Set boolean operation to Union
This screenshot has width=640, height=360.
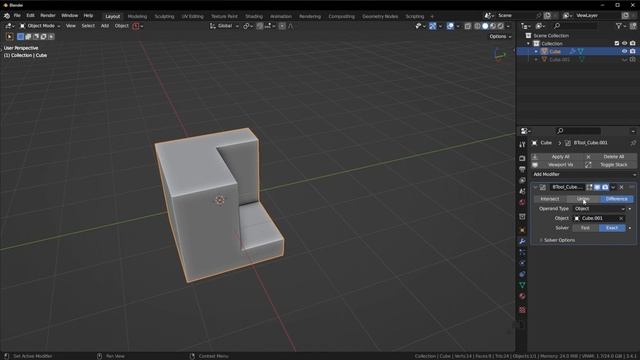click(583, 199)
